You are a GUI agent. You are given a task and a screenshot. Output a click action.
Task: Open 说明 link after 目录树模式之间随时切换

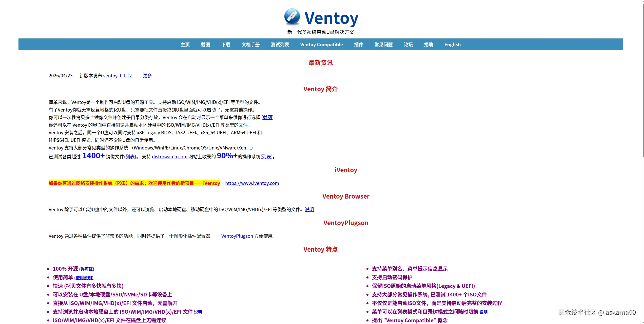click(483, 312)
